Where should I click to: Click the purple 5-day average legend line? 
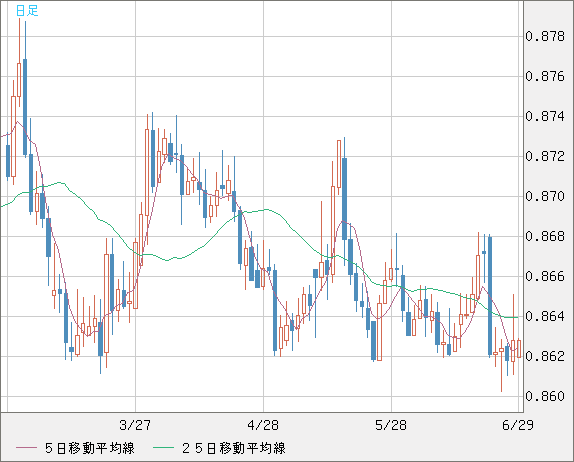click(27, 448)
